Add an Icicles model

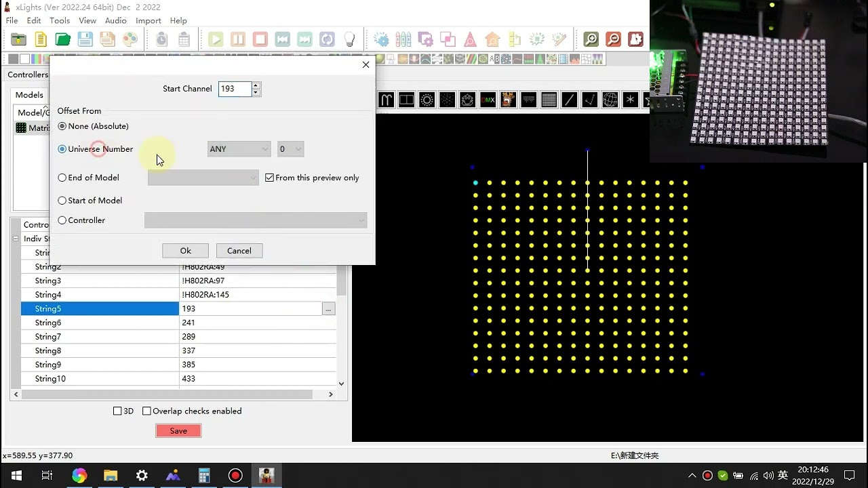point(528,100)
